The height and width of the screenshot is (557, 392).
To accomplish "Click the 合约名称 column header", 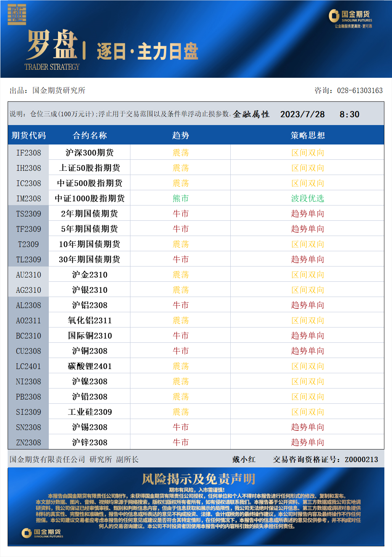I will (x=90, y=135).
